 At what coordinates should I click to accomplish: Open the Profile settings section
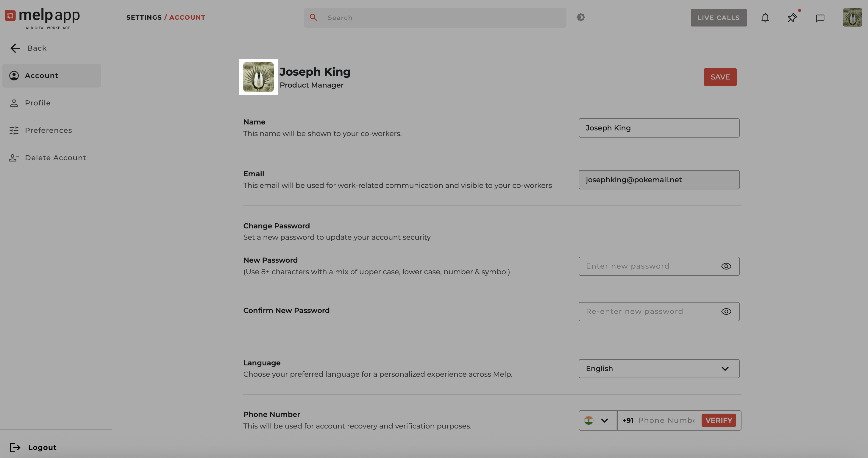pyautogui.click(x=38, y=103)
